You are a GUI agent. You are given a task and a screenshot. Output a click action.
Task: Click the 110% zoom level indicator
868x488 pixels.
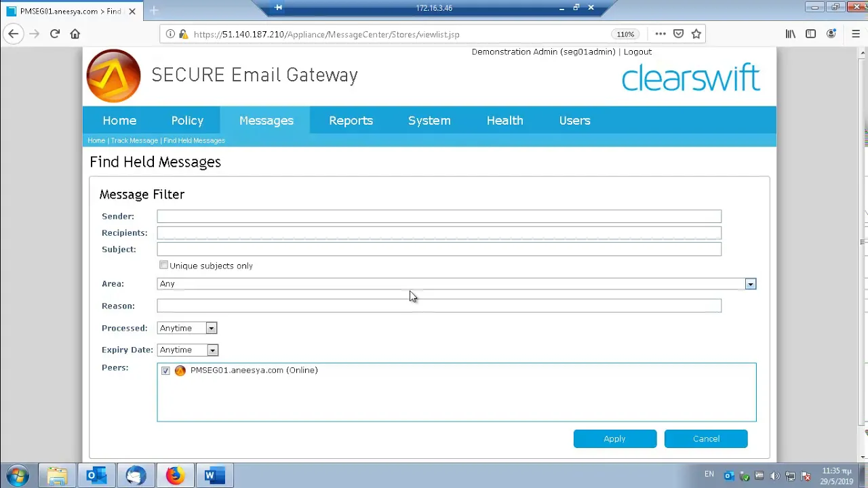[x=625, y=34]
